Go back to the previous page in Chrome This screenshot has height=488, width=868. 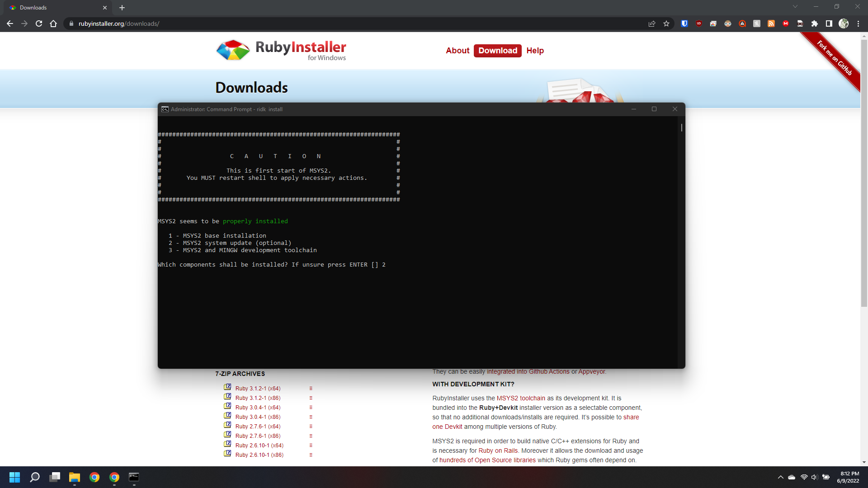pyautogui.click(x=10, y=23)
